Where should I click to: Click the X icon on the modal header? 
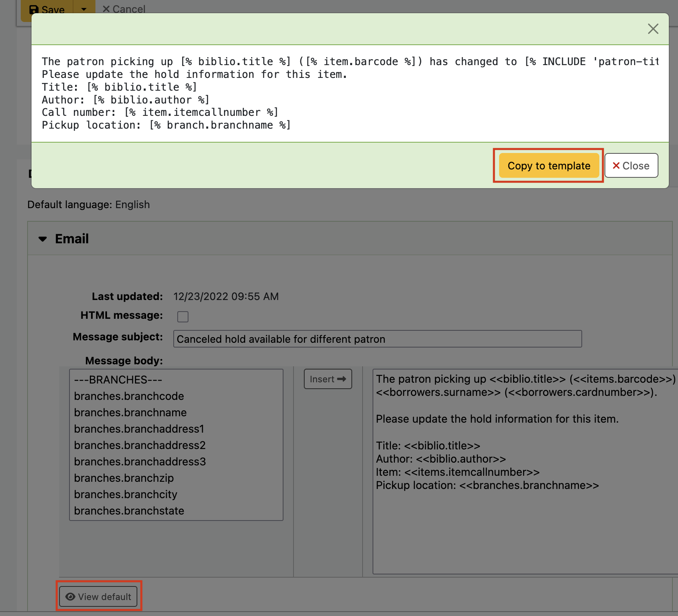click(x=653, y=29)
